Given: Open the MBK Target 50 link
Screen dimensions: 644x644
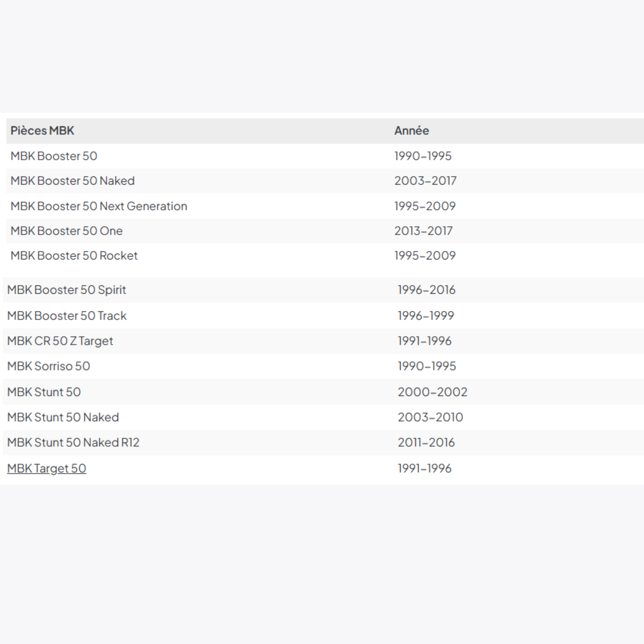Looking at the screenshot, I should click(x=47, y=468).
